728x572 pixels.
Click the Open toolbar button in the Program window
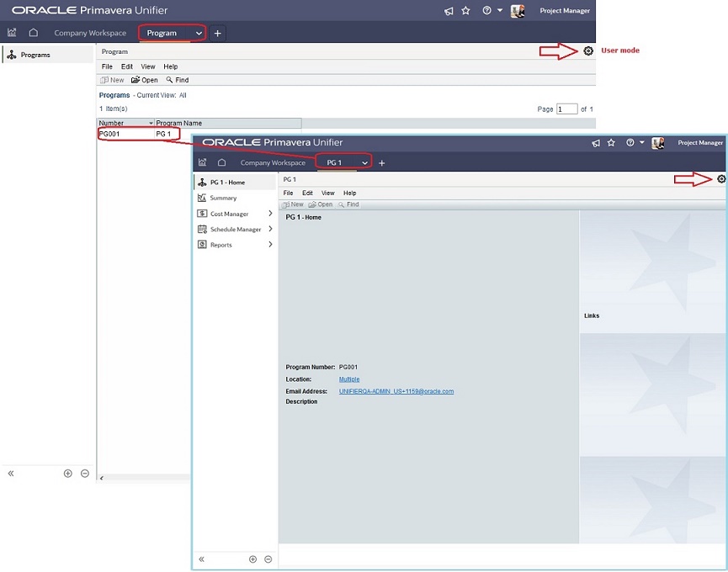tap(145, 80)
